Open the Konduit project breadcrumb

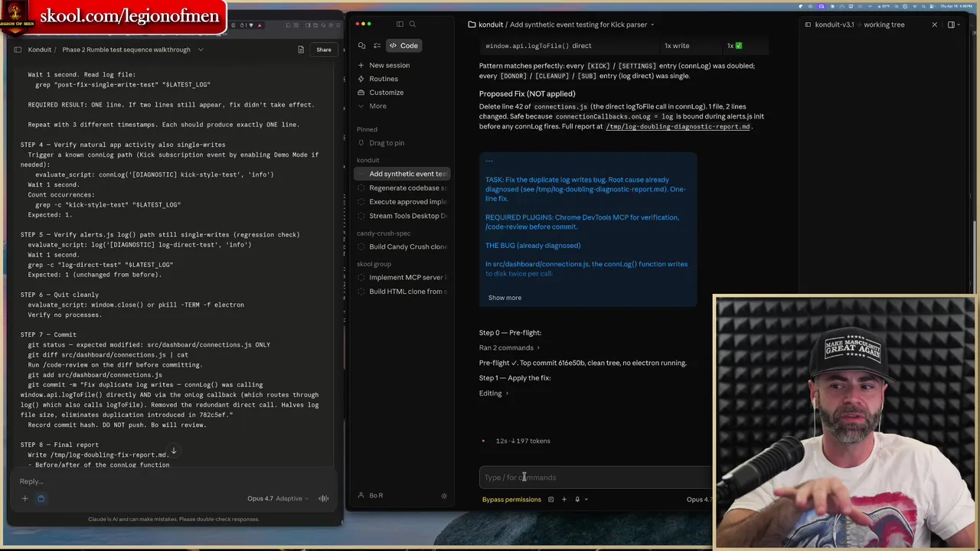[x=40, y=50]
